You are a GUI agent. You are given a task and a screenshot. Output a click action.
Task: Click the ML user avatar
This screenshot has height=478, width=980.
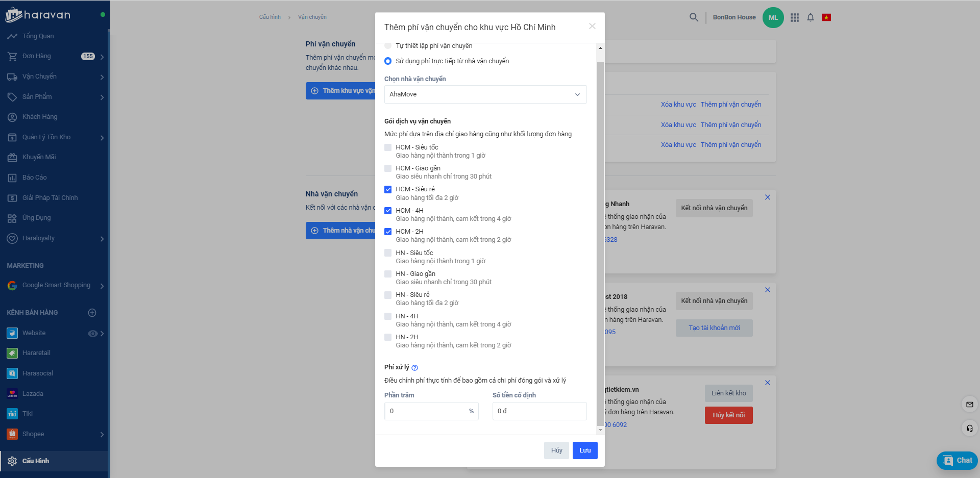pos(773,17)
